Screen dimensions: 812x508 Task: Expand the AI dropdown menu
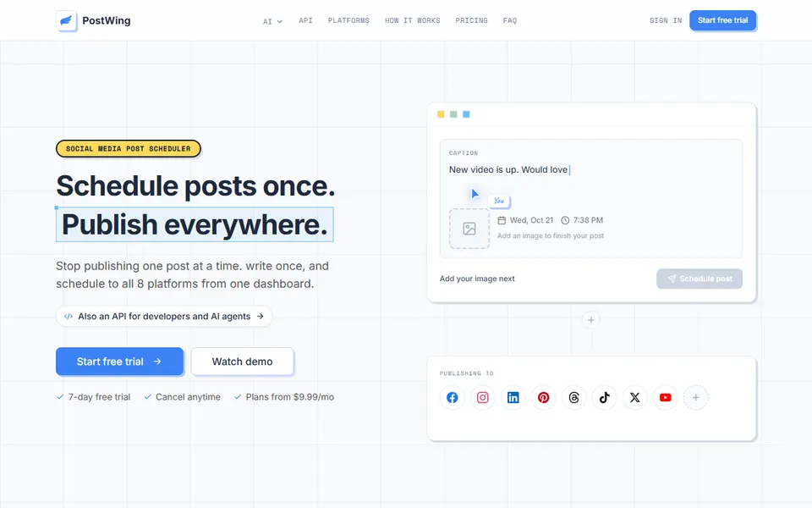[272, 21]
